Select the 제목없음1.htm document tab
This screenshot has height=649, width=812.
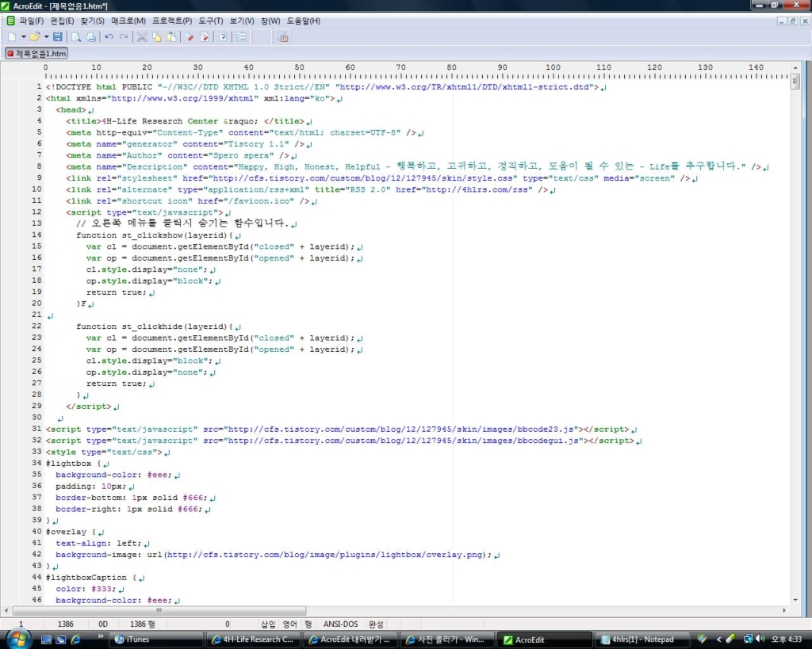[36, 53]
